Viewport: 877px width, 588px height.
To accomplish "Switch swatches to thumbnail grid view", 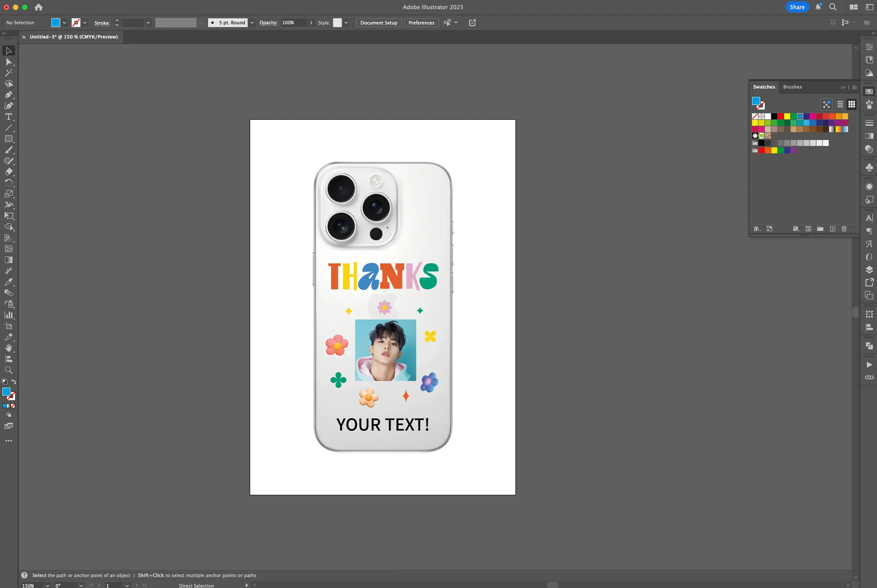I will (x=851, y=104).
